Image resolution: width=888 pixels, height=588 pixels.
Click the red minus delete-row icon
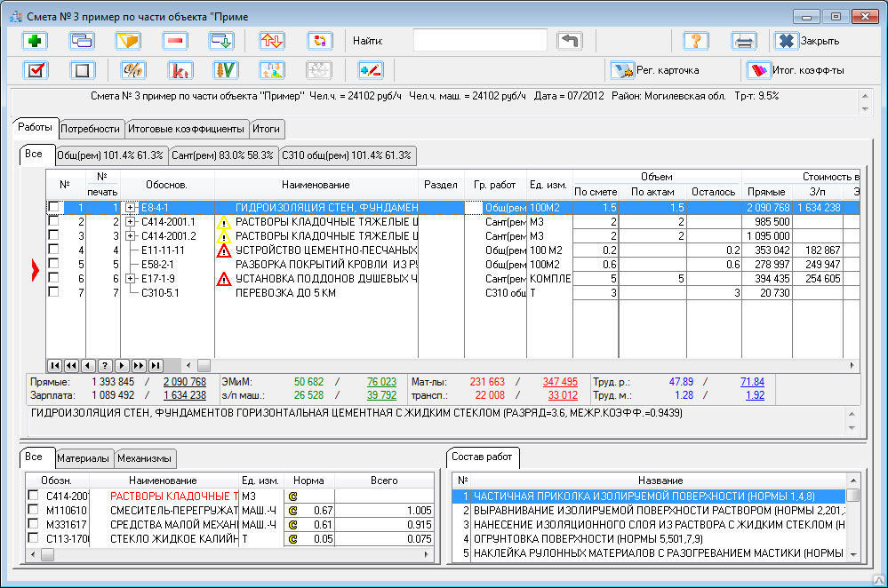(175, 41)
